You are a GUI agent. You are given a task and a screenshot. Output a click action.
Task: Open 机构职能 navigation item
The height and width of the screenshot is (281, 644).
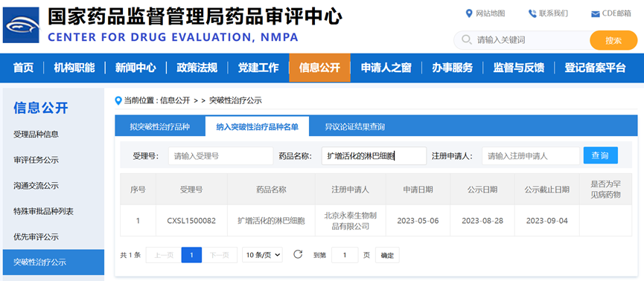(x=74, y=68)
